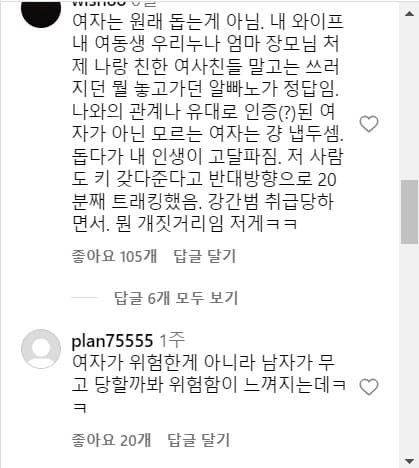Click 답글 달기 under plan75555's comment
Screen dimensions: 419x468
[x=199, y=440]
